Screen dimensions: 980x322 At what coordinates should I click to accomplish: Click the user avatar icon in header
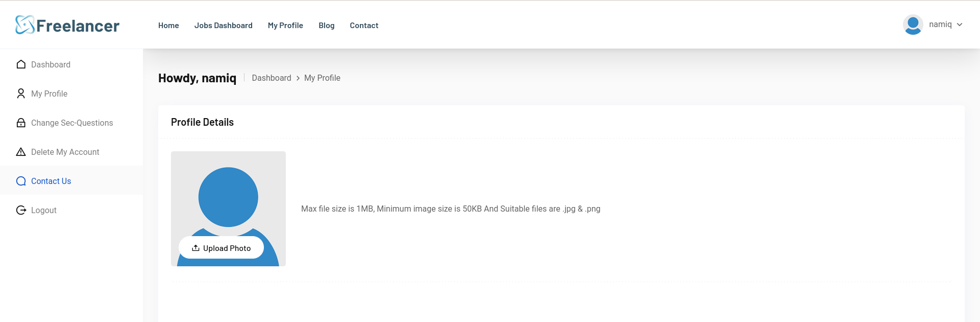(x=913, y=25)
